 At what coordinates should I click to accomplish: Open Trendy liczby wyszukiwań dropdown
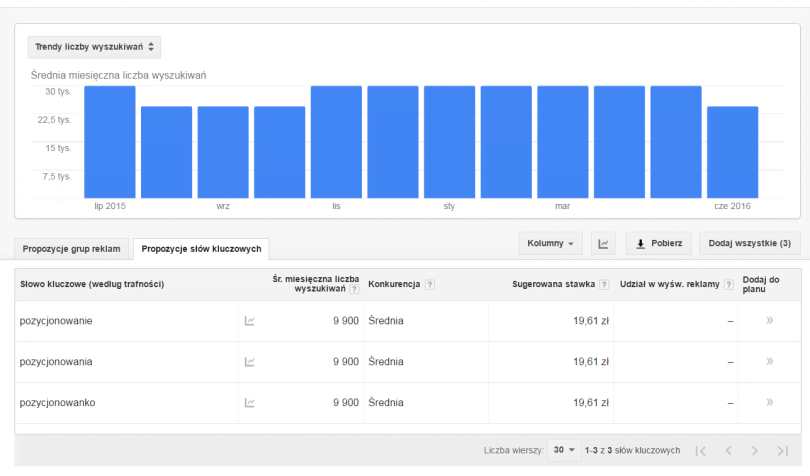[94, 47]
